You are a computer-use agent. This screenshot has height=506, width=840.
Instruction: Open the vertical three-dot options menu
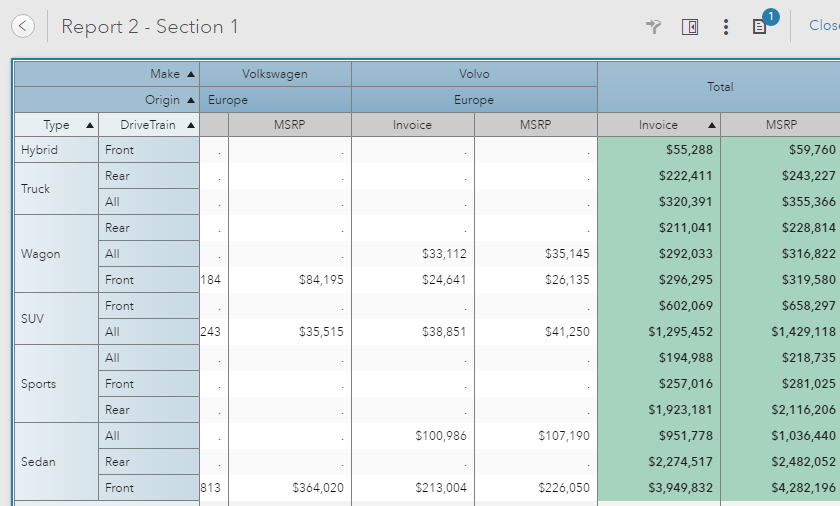pyautogui.click(x=726, y=27)
